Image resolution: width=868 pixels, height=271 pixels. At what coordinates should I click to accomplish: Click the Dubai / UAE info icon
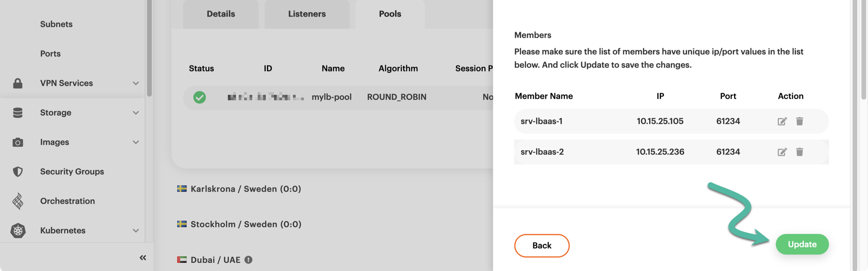click(x=248, y=260)
